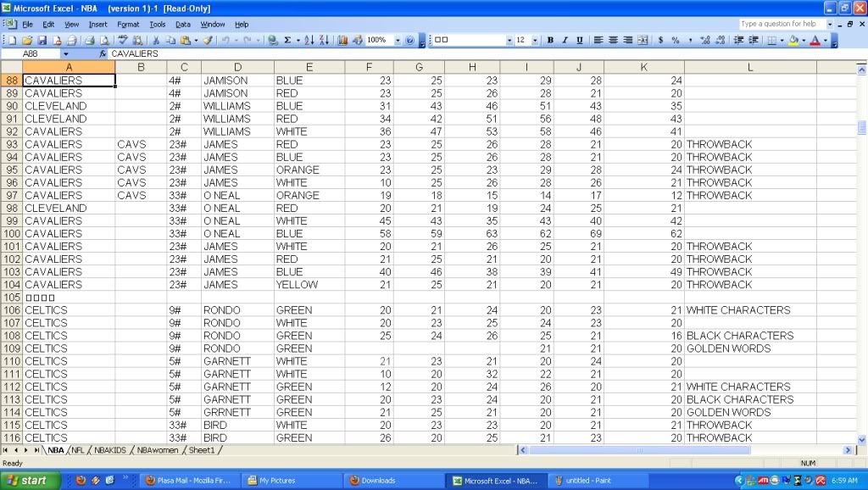Image resolution: width=868 pixels, height=490 pixels.
Task: Activate the Format Painter brush
Action: click(x=209, y=40)
